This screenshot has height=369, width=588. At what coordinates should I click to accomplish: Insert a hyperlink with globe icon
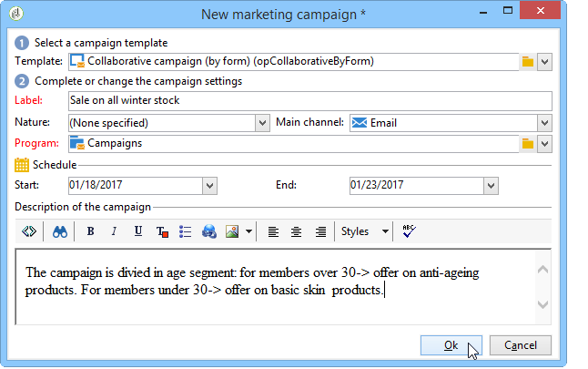(x=209, y=231)
